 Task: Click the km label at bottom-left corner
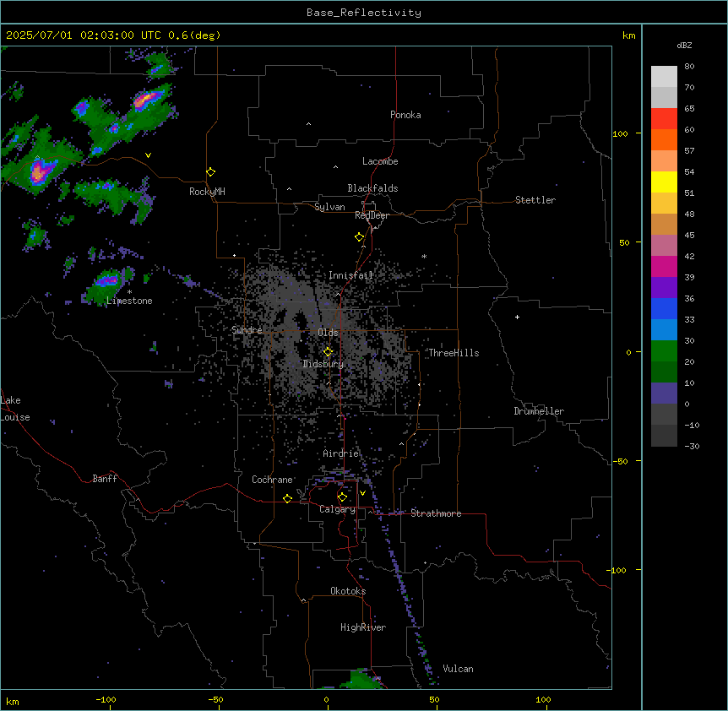point(13,701)
